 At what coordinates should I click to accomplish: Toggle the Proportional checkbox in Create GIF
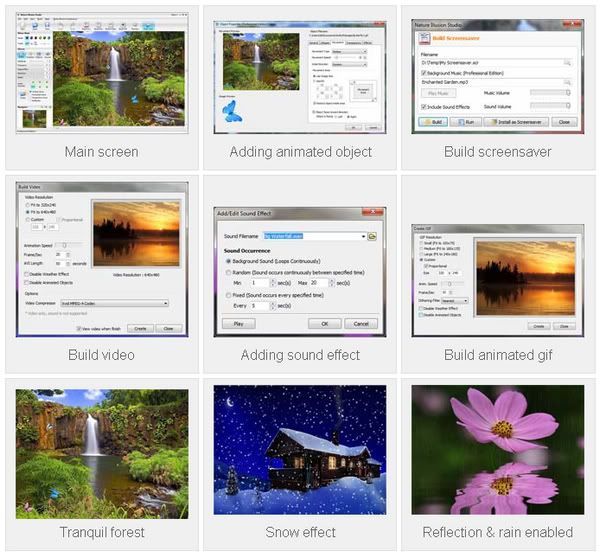click(426, 266)
